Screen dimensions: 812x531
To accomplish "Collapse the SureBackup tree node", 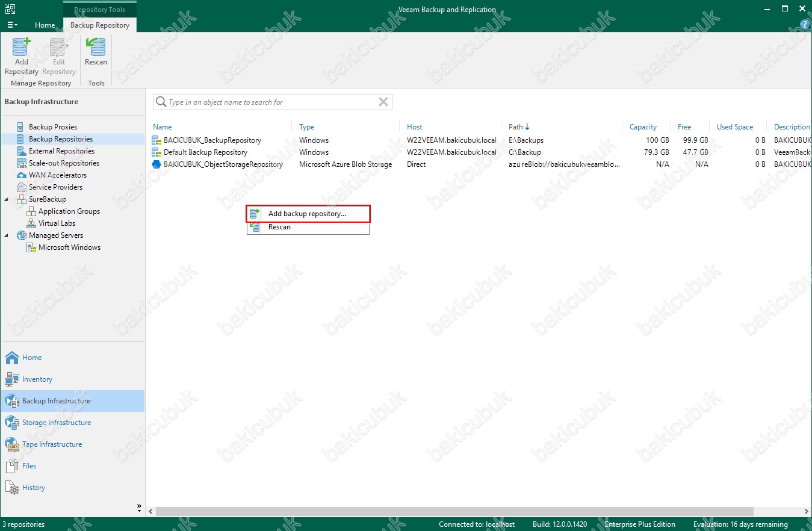I will 7,199.
